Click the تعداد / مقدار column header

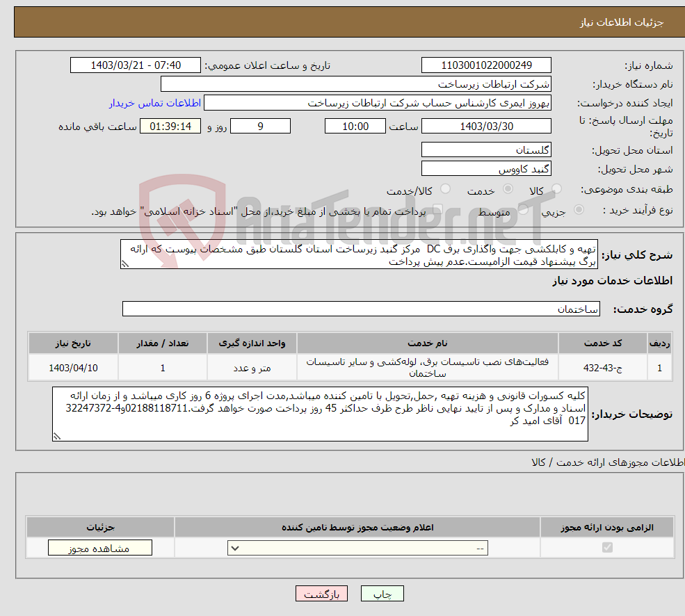point(163,343)
